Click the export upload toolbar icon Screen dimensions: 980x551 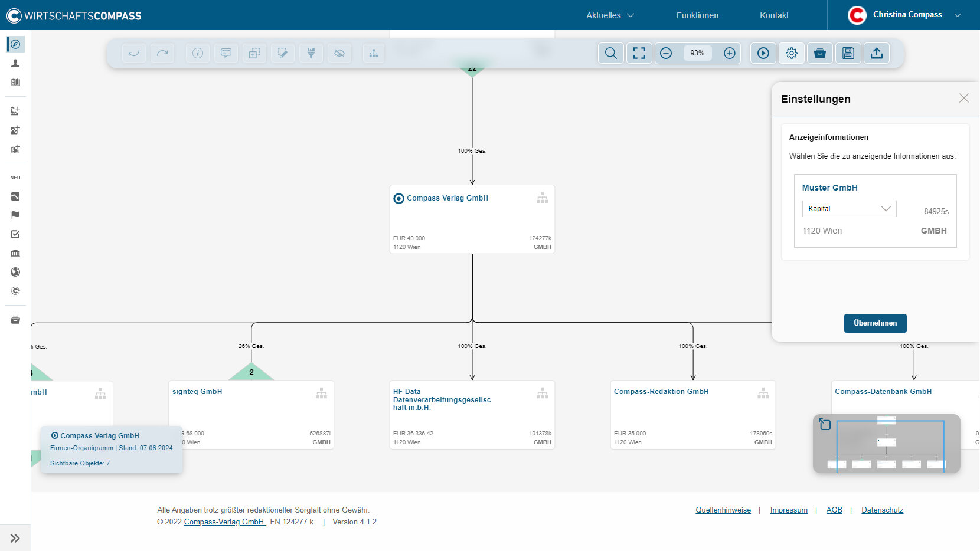[877, 53]
